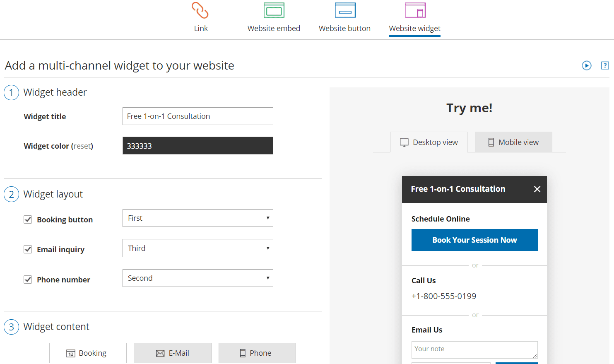The height and width of the screenshot is (364, 614).
Task: Click the Website embed icon
Action: pos(274,10)
